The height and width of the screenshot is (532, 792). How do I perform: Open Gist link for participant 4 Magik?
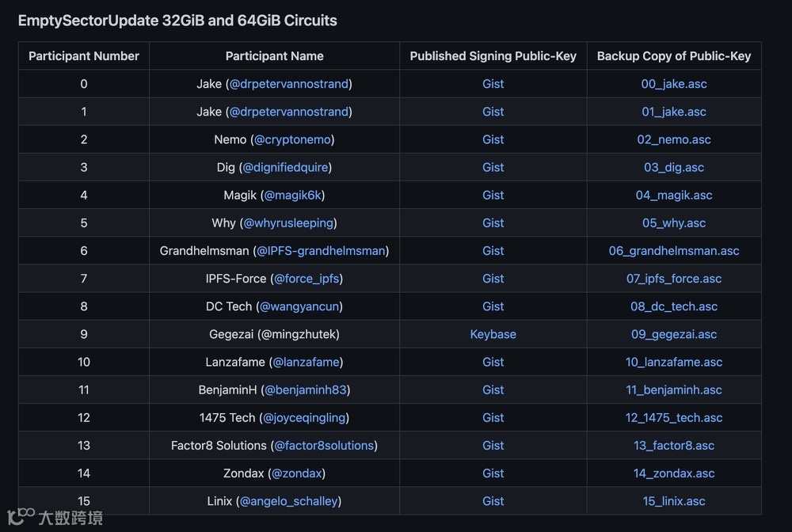(x=493, y=195)
